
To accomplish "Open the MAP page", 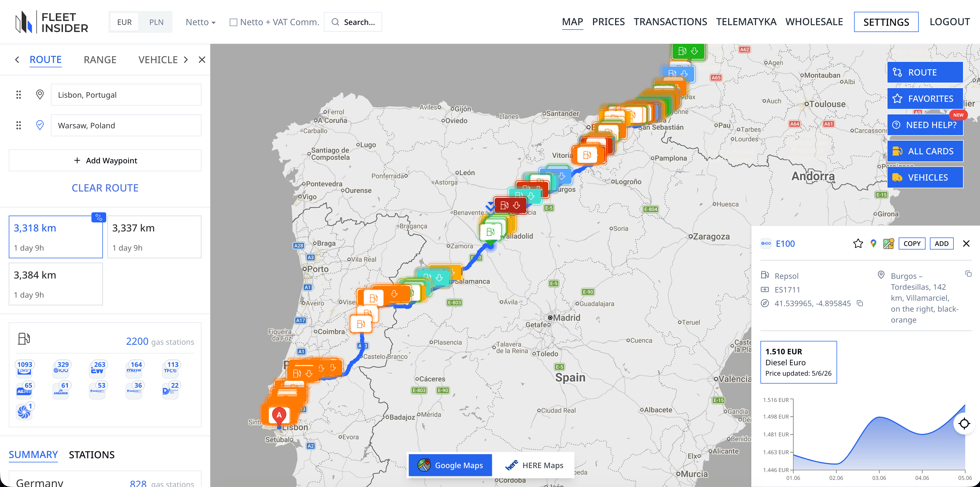I will 572,22.
